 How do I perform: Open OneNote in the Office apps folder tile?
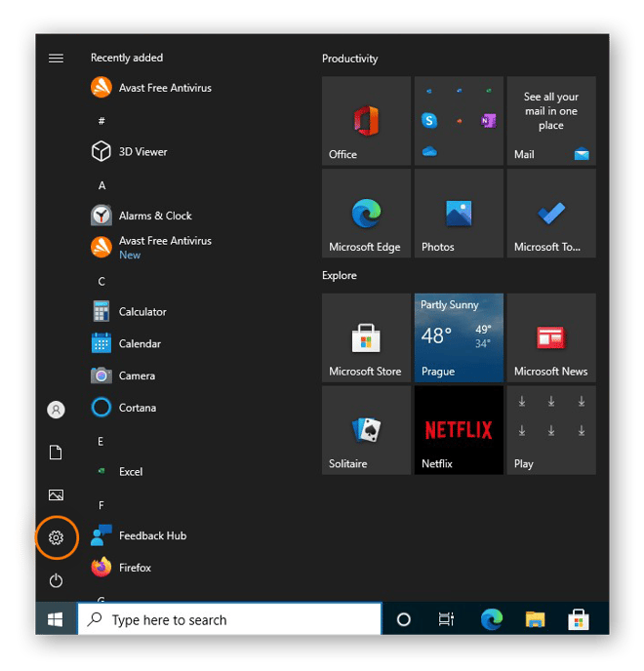489,121
